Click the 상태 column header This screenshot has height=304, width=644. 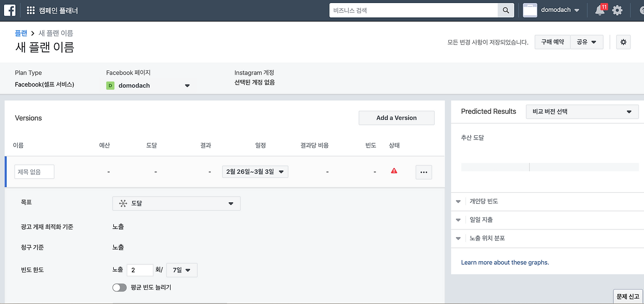point(394,145)
